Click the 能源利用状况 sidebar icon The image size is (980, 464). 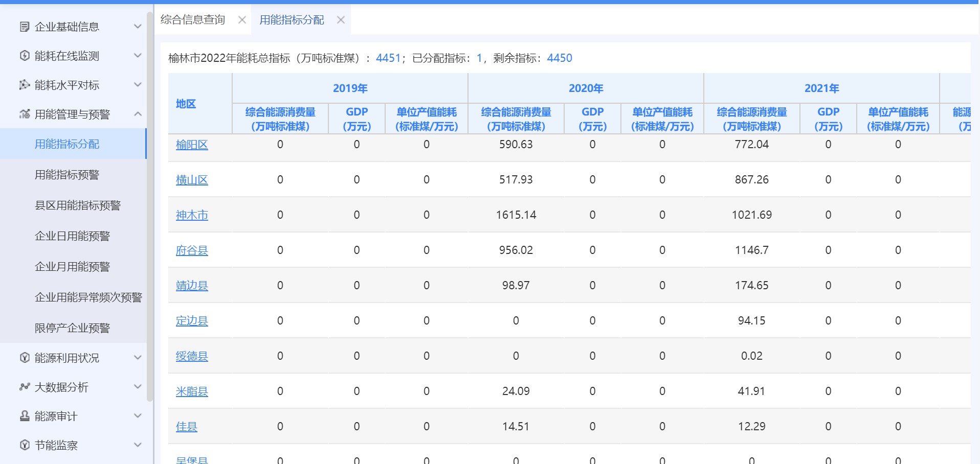pyautogui.click(x=24, y=358)
